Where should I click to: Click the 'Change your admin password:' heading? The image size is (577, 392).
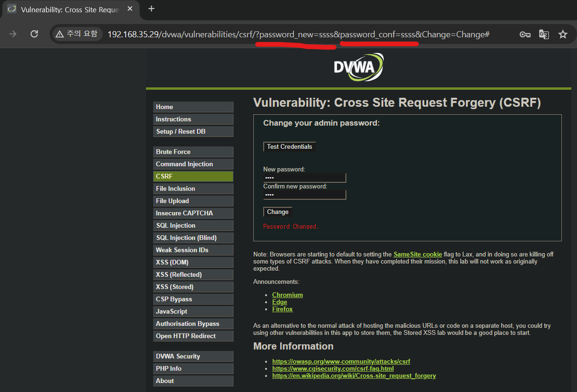321,123
